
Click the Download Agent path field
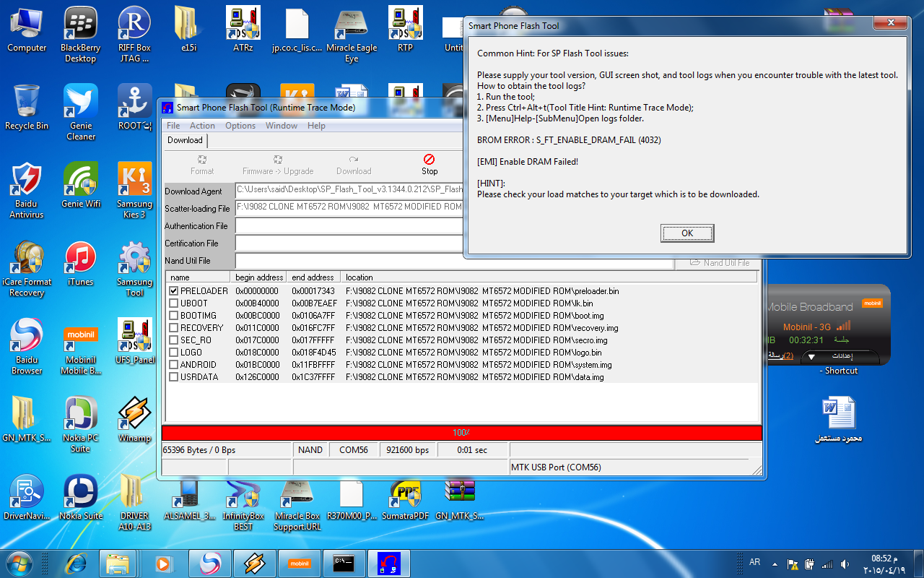(349, 191)
